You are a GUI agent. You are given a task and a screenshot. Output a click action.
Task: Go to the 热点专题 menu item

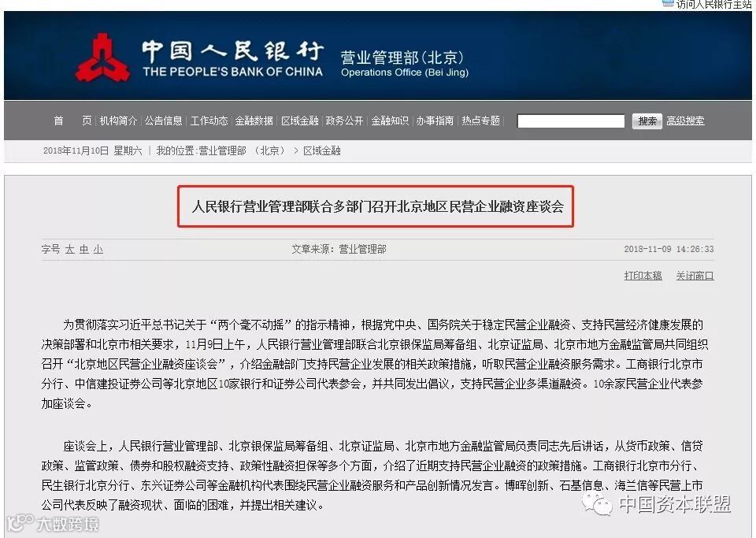tap(480, 121)
